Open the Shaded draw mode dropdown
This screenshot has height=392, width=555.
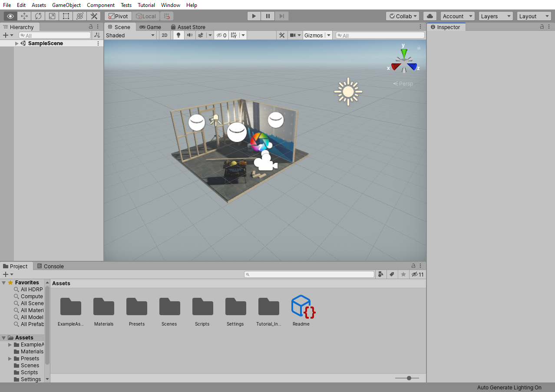tap(130, 35)
